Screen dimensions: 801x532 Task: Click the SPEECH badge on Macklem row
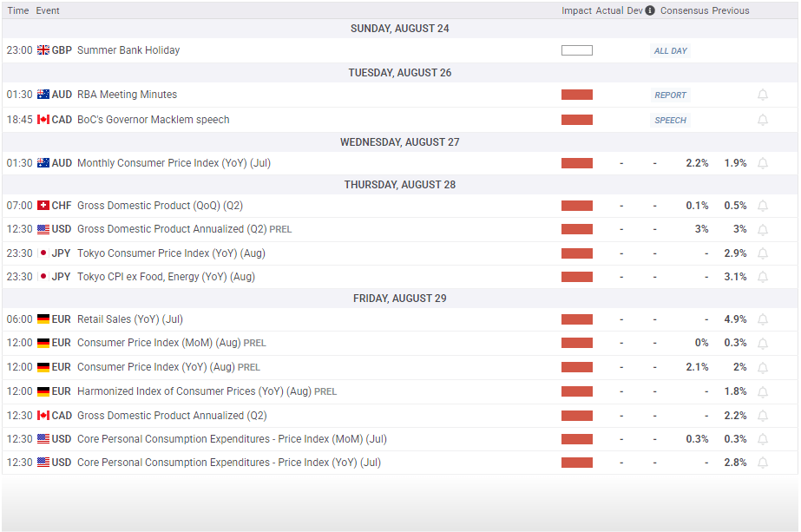pyautogui.click(x=670, y=121)
